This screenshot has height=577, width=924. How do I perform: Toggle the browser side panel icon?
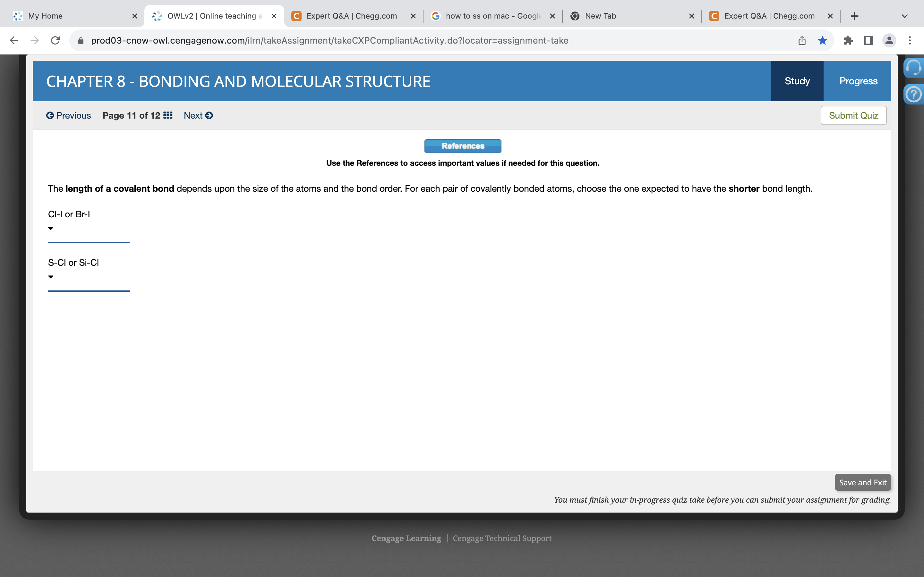pos(868,40)
